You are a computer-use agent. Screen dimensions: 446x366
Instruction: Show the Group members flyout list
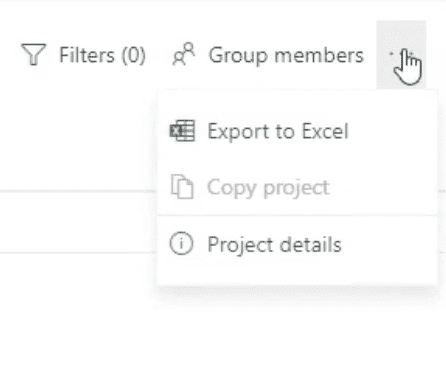268,55
